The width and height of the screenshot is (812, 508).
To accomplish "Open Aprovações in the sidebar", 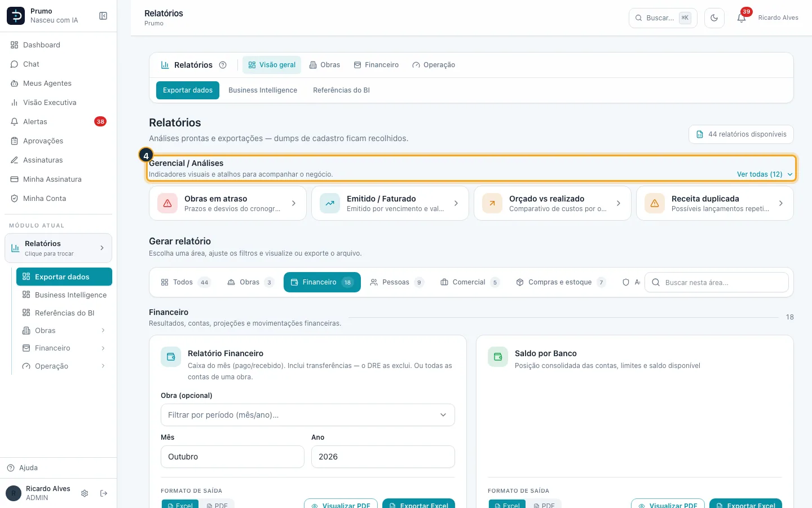I will 59,141.
